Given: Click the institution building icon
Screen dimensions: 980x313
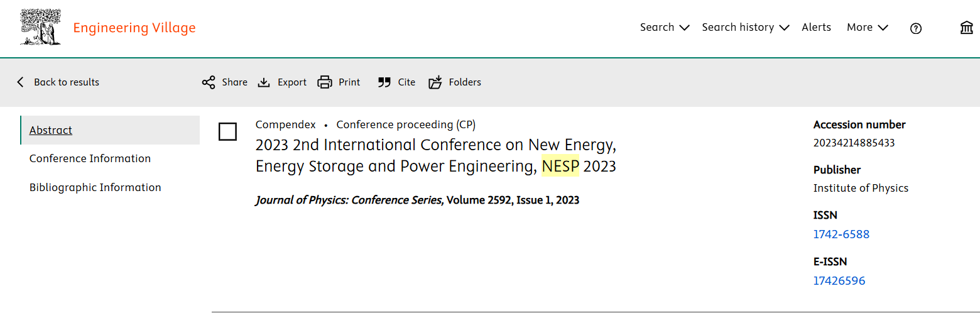Looking at the screenshot, I should [967, 28].
